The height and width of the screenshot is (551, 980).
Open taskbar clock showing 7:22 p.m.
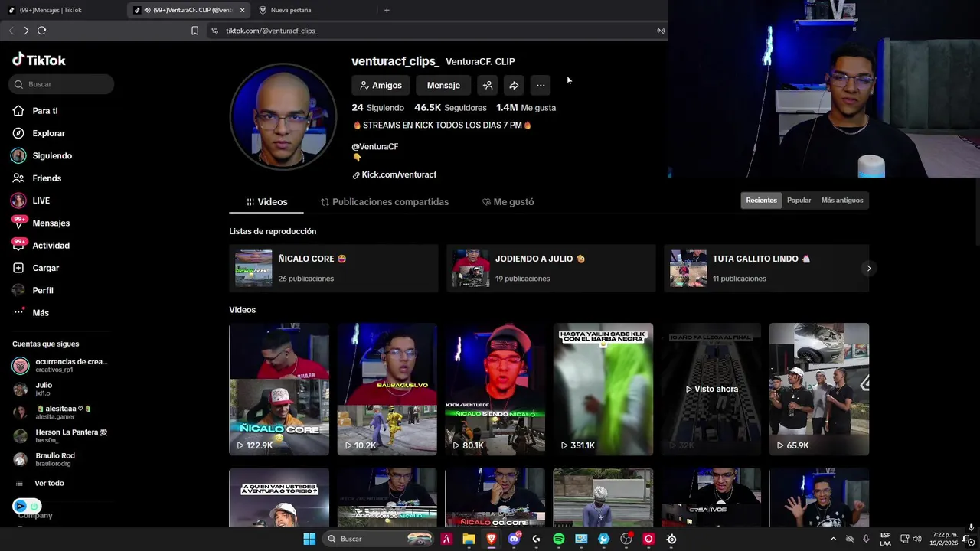(x=946, y=539)
